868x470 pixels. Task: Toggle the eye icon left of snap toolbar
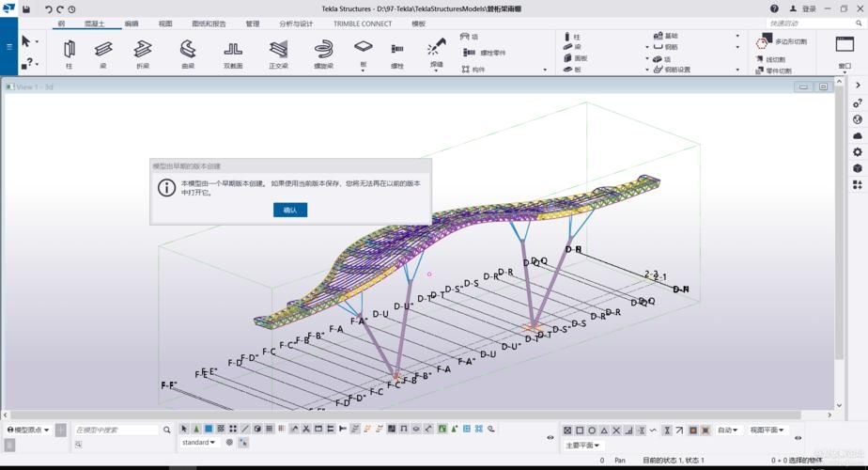550,437
